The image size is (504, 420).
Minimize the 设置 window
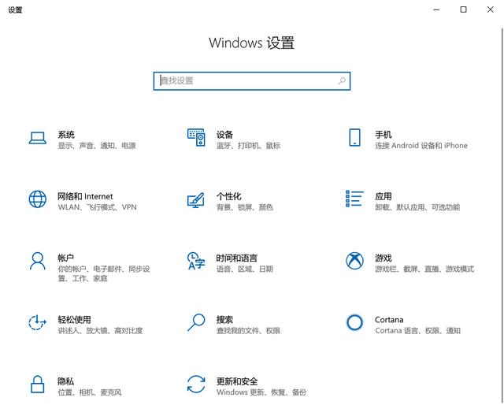436,9
